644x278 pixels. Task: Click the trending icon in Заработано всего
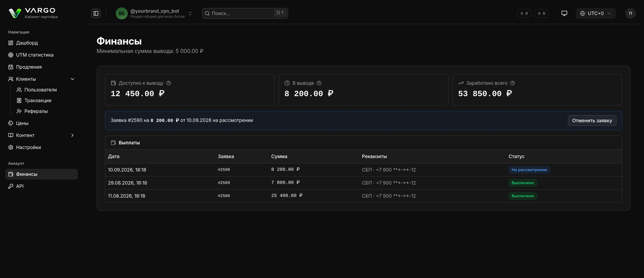[461, 83]
